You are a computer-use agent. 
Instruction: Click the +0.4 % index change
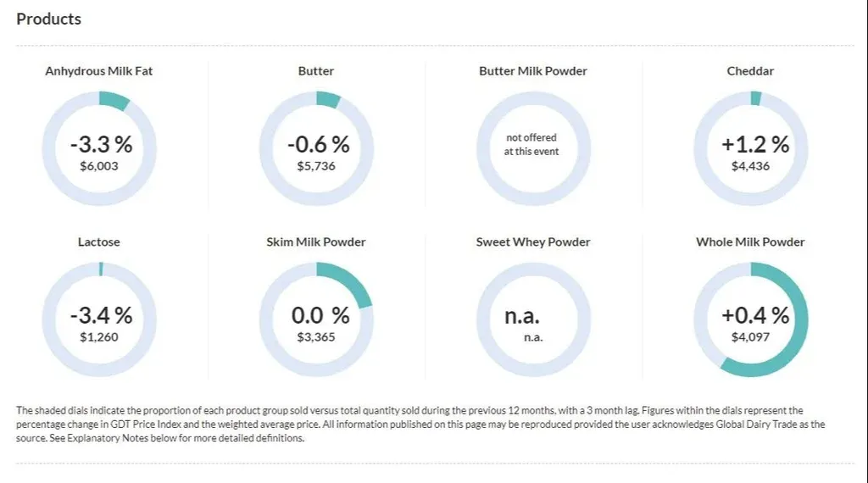pos(754,315)
